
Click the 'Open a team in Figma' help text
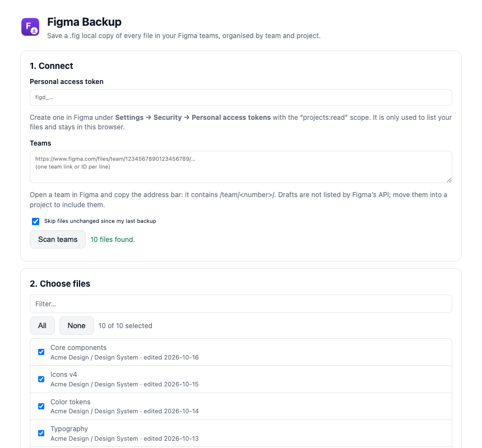pos(238,199)
